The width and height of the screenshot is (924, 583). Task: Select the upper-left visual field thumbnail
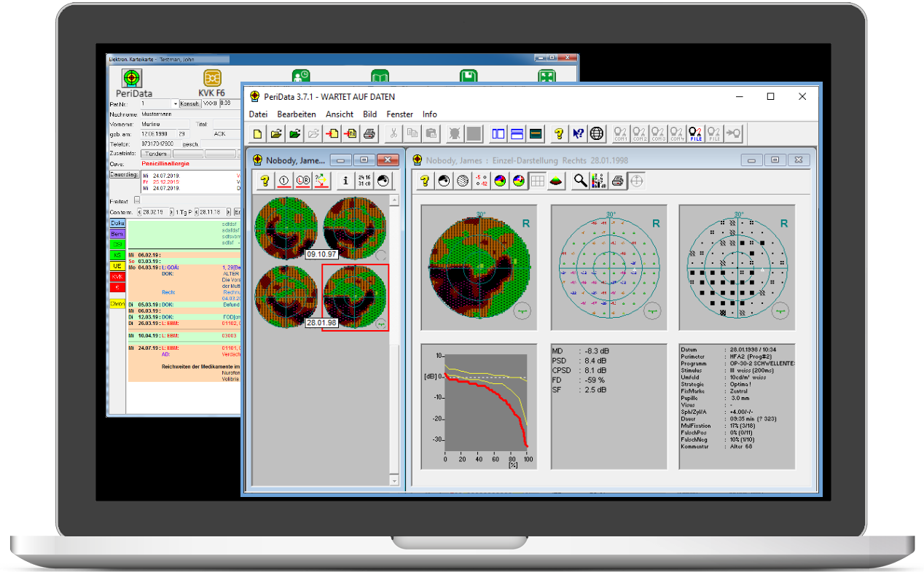[286, 228]
